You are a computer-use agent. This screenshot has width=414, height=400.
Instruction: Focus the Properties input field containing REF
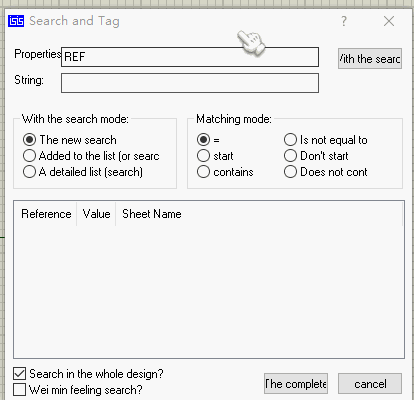point(190,57)
